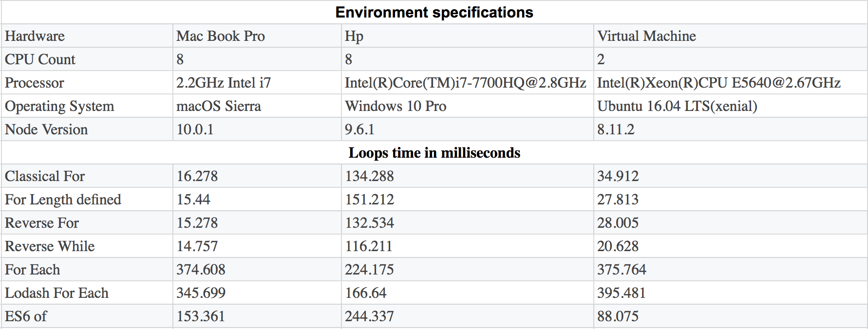
Task: Click the 88.075 ES6 of value
Action: [730, 316]
